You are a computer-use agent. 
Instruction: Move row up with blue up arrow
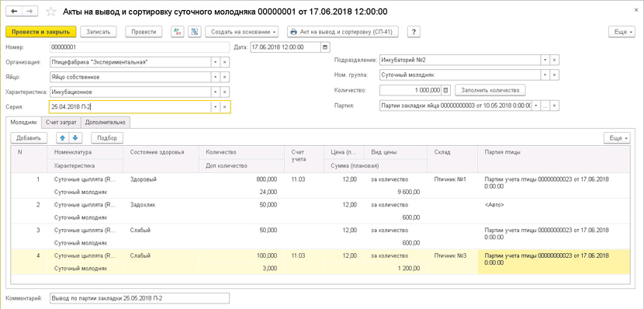[x=63, y=138]
